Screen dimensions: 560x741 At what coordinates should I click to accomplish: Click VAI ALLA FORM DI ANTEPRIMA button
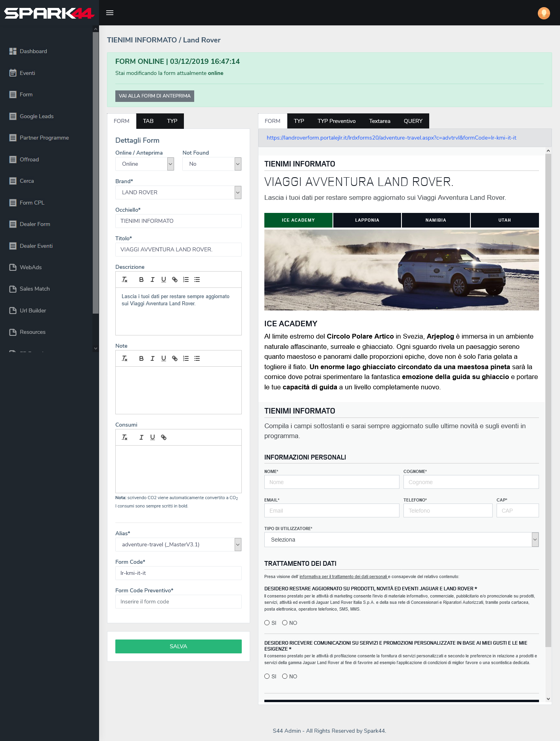pos(155,96)
